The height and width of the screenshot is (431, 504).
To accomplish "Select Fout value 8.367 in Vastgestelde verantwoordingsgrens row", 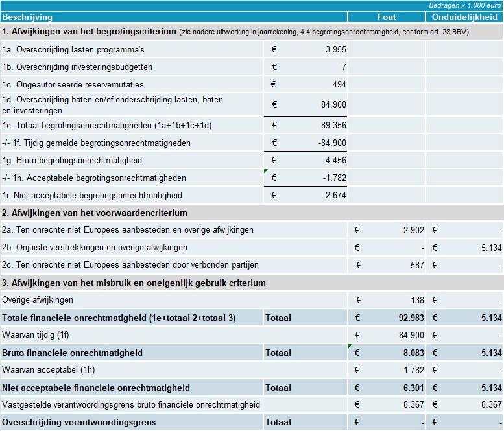I will 413,405.
